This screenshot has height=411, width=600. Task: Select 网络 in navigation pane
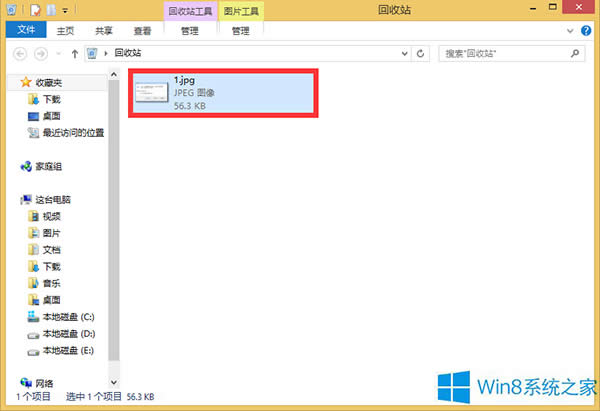pyautogui.click(x=44, y=383)
